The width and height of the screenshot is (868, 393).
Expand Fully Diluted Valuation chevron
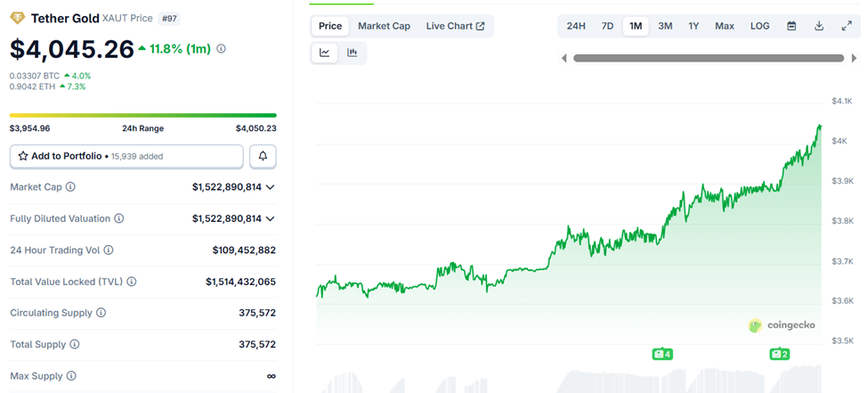point(271,218)
